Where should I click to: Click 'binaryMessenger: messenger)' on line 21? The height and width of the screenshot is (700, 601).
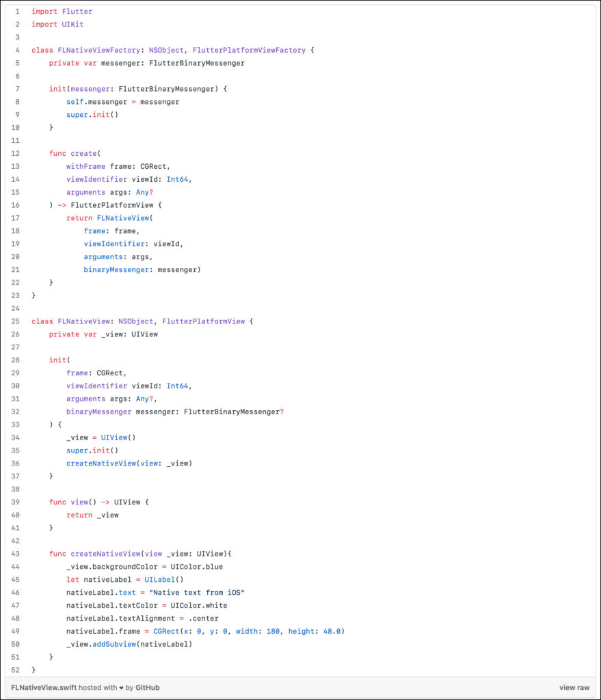(x=142, y=269)
